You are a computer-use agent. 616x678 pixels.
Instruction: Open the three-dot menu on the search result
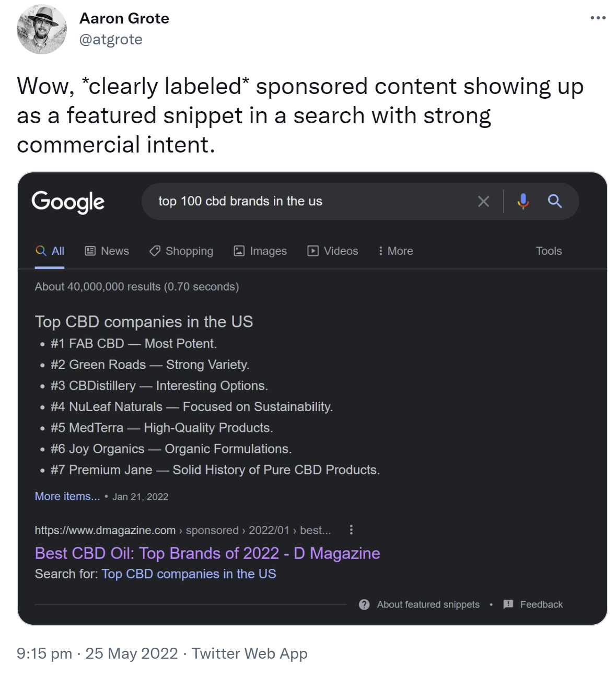(351, 530)
